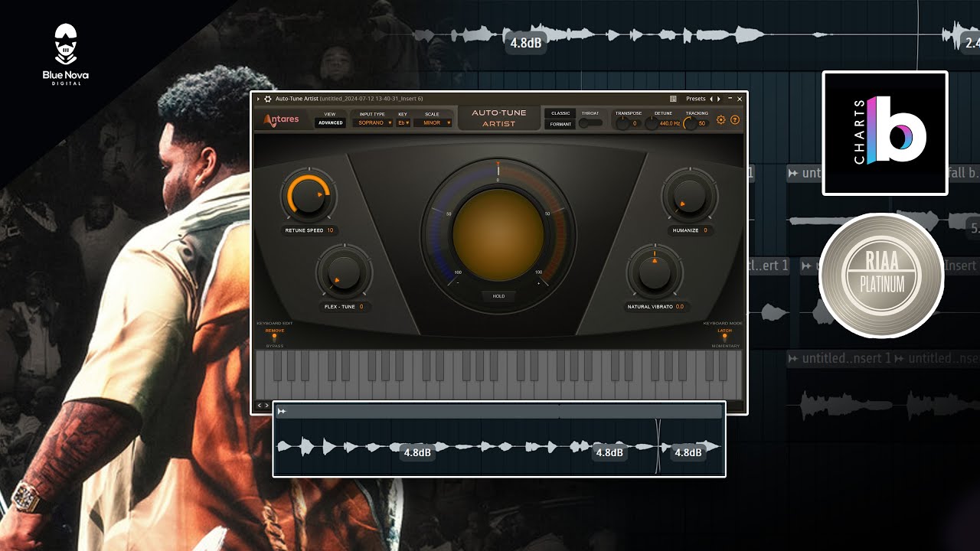Select the untitled..nsert 1 clip in playlist
This screenshot has width=980, height=551.
(839, 358)
